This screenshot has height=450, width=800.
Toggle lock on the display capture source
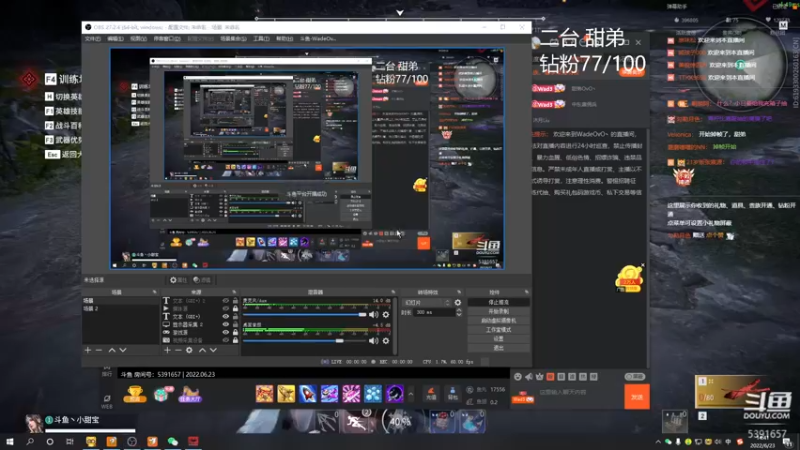(235, 324)
